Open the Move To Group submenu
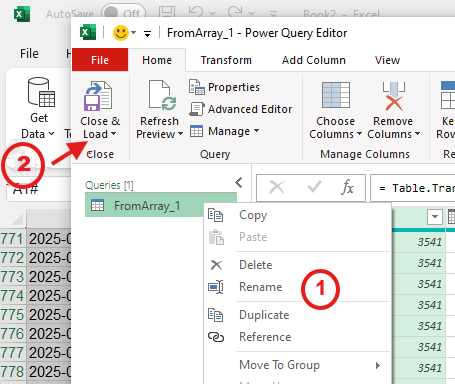Viewport: 455px width, 384px height. click(297, 365)
